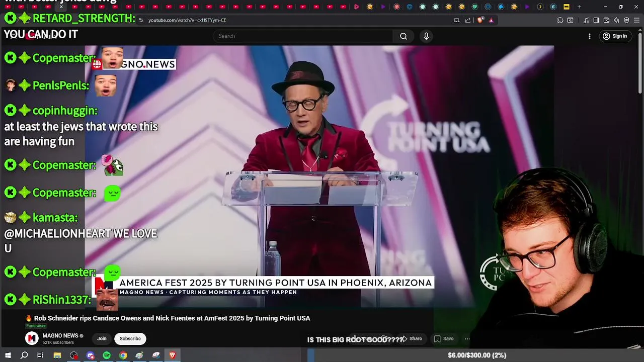644x362 pixels.
Task: Open the Brave VPN shield icon
Action: 626,20
